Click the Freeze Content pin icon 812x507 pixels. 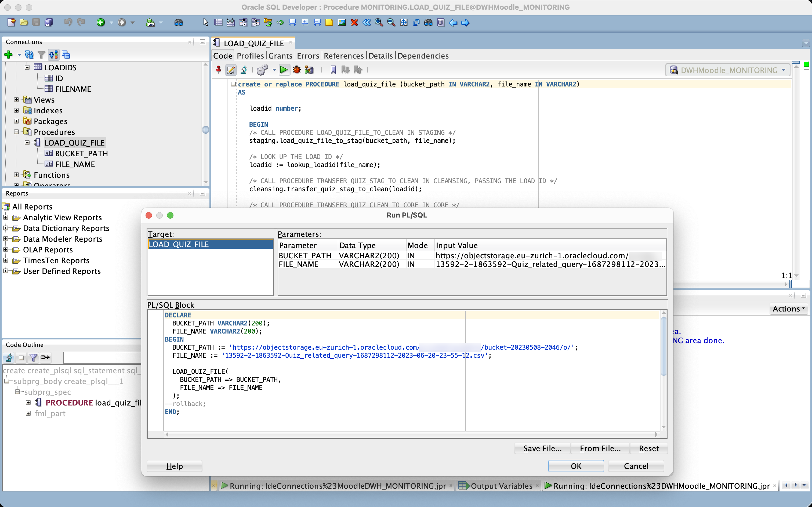219,70
